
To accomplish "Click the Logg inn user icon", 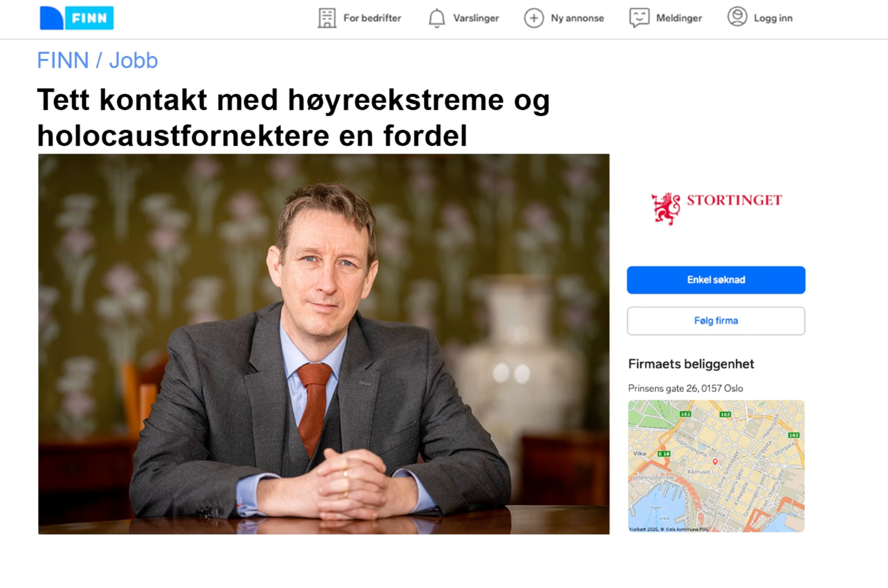I will tap(737, 17).
